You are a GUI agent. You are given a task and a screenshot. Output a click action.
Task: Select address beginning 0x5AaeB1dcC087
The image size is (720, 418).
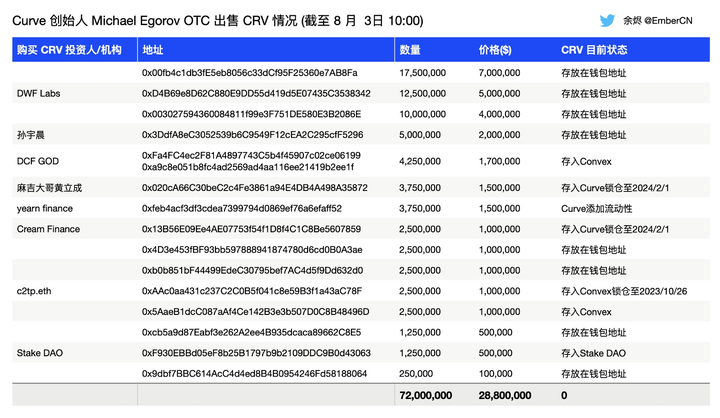[256, 312]
